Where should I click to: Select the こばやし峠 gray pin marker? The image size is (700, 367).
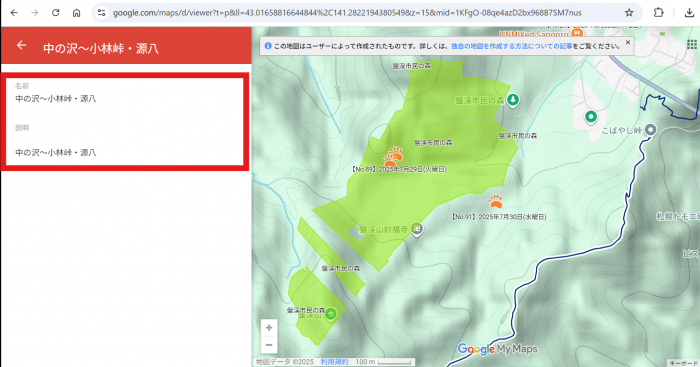650,130
